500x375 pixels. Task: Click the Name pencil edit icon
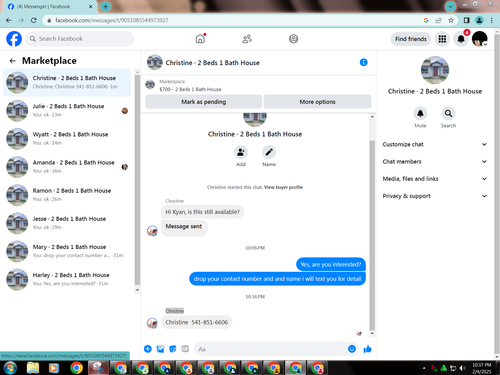point(269,152)
